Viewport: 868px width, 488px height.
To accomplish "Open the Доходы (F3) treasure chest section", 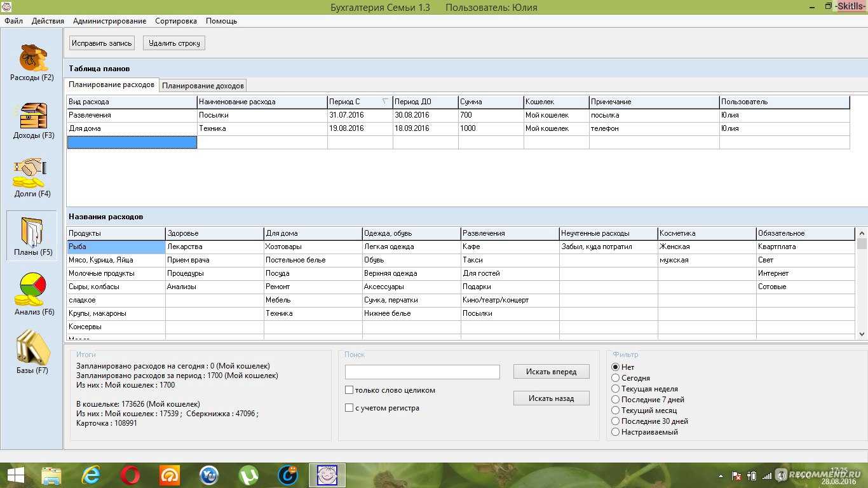I will tap(34, 121).
